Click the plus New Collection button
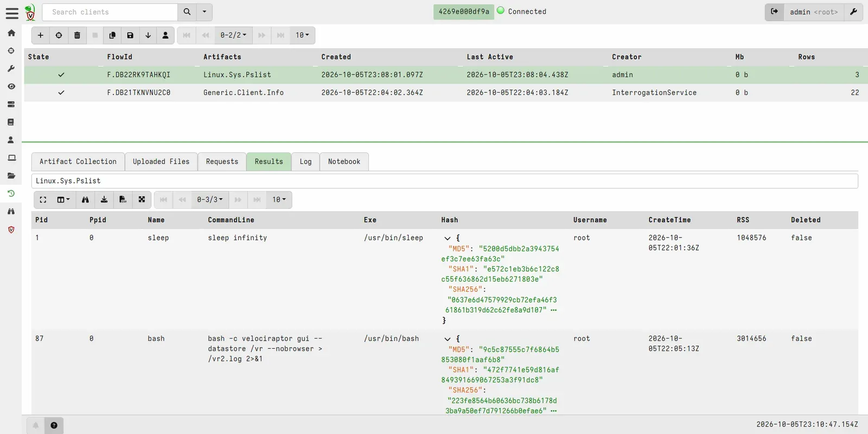Image resolution: width=868 pixels, height=434 pixels. 40,35
